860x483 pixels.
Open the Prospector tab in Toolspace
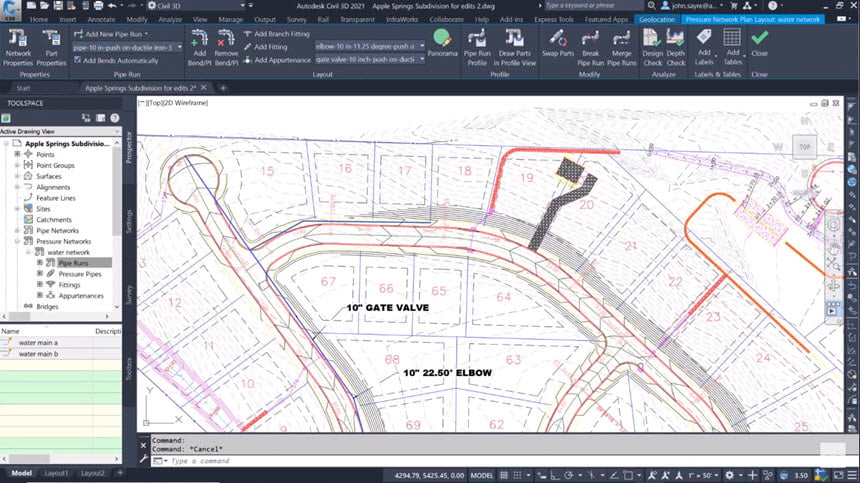click(129, 147)
